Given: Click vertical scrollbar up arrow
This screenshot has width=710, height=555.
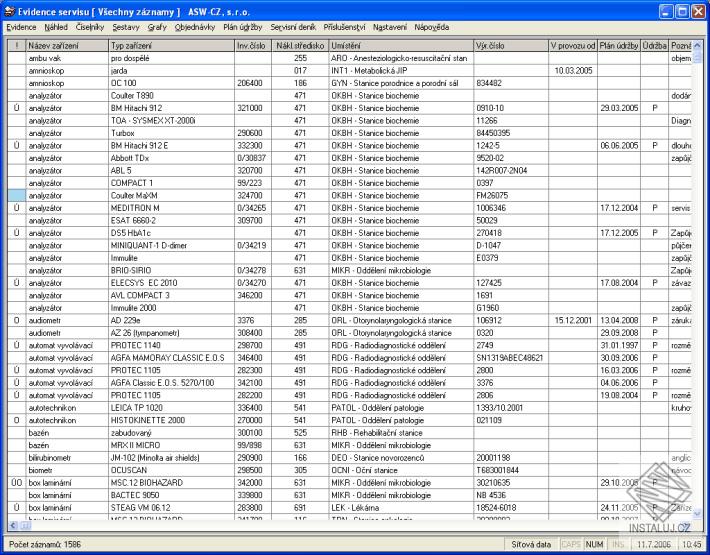Looking at the screenshot, I should click(697, 46).
